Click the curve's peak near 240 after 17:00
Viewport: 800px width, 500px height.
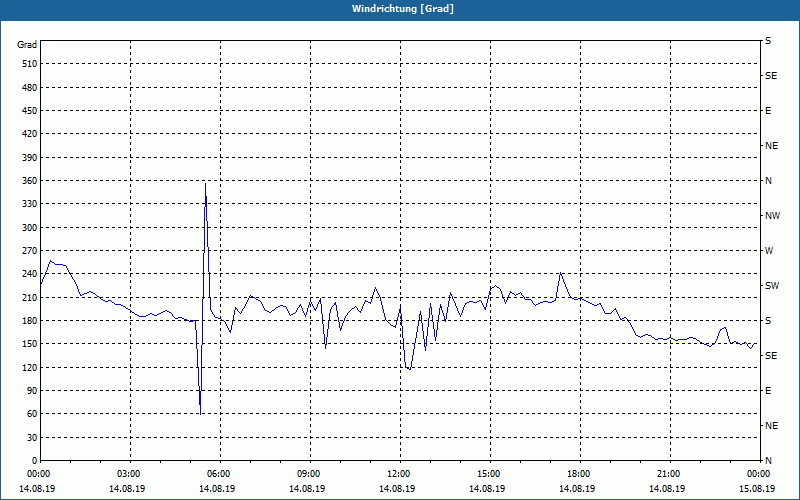click(561, 273)
